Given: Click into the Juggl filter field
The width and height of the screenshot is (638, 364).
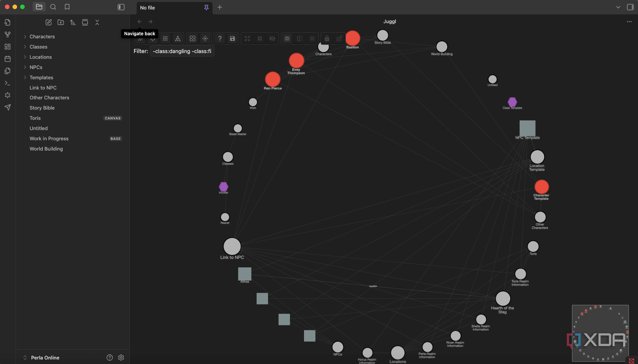Looking at the screenshot, I should (x=182, y=51).
